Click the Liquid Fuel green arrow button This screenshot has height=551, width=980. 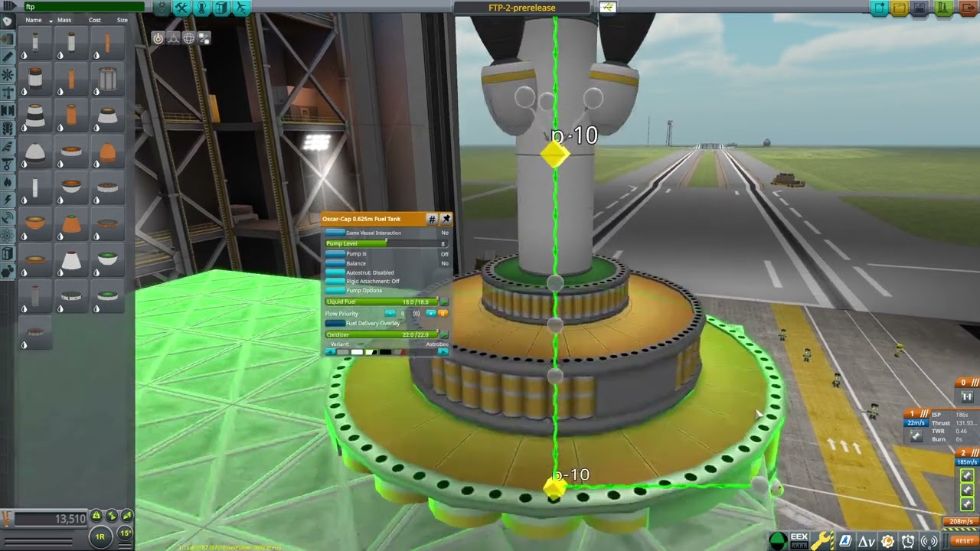444,302
